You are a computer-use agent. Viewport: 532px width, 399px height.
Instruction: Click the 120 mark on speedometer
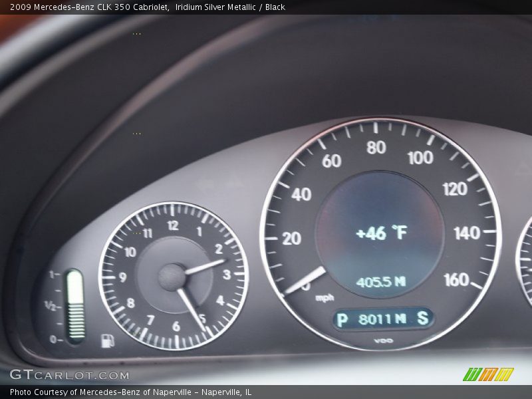coord(455,189)
